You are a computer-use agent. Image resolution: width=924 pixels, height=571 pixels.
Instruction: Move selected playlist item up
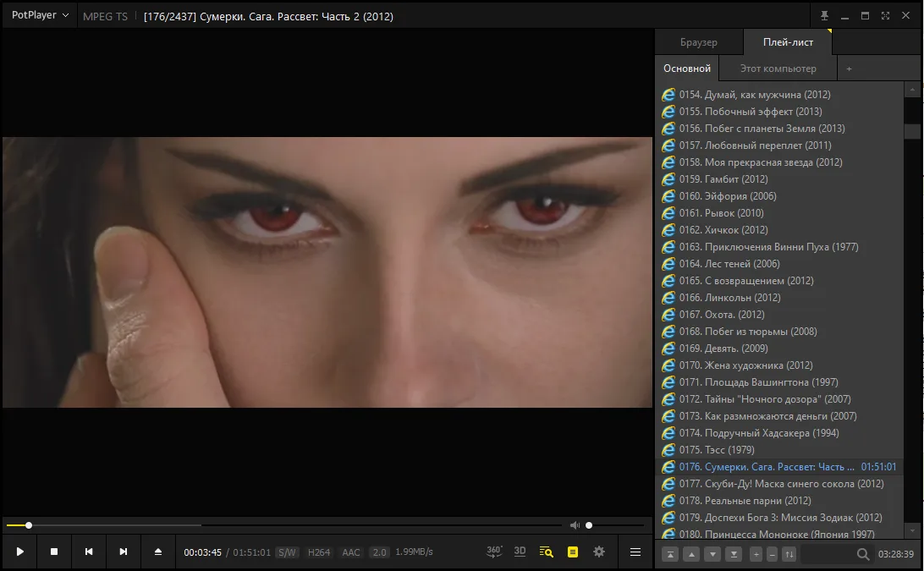tap(691, 554)
